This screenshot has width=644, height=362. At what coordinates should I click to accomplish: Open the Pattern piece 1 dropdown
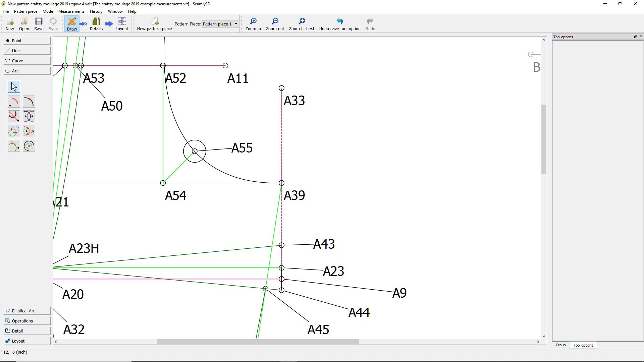click(x=220, y=24)
